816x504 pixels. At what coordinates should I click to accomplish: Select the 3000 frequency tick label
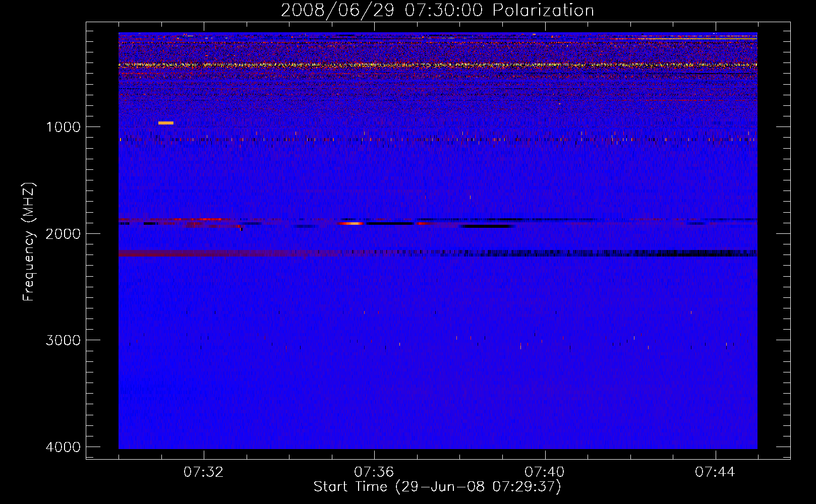(x=63, y=340)
